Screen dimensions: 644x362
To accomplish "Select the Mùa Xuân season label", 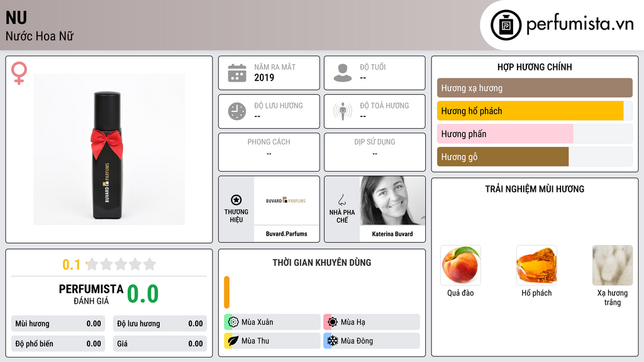I will coord(257,322).
